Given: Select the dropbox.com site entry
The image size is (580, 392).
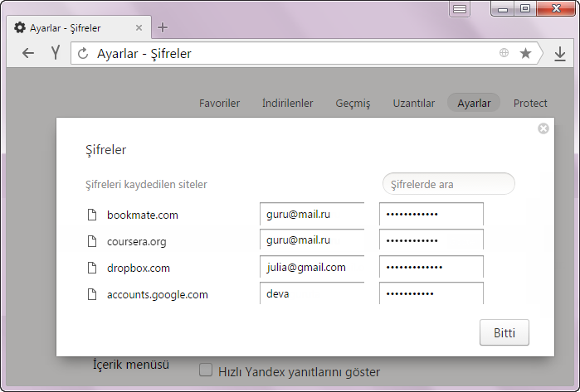Looking at the screenshot, I should [x=139, y=269].
